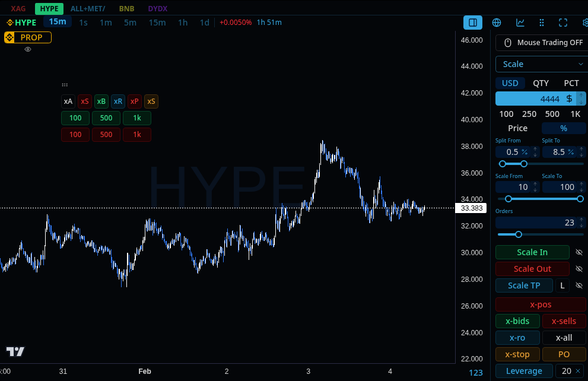Toggle the side panel layout icon
Image resolution: width=588 pixels, height=381 pixels.
click(472, 23)
